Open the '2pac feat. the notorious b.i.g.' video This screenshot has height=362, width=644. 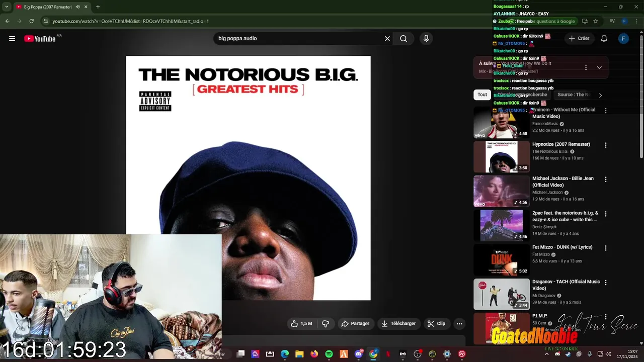click(566, 216)
